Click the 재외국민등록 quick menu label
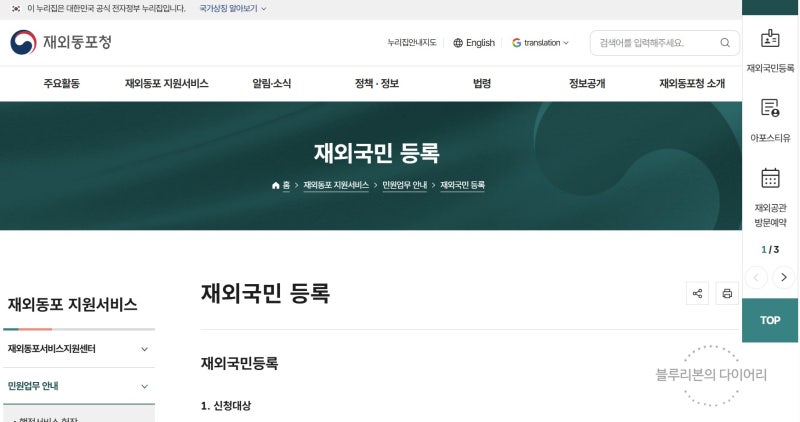800x422 pixels. [770, 68]
